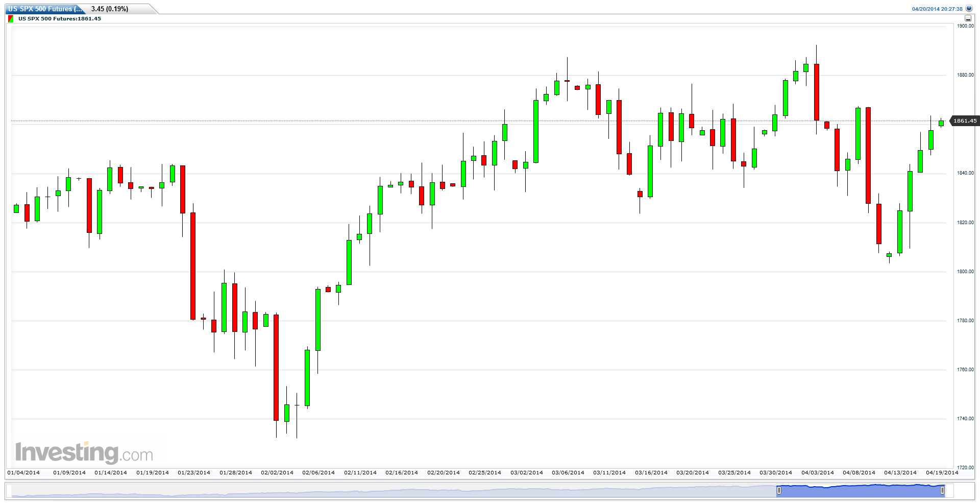The width and height of the screenshot is (980, 504).
Task: Click the blue round button beside the timestamp
Action: pos(969,9)
